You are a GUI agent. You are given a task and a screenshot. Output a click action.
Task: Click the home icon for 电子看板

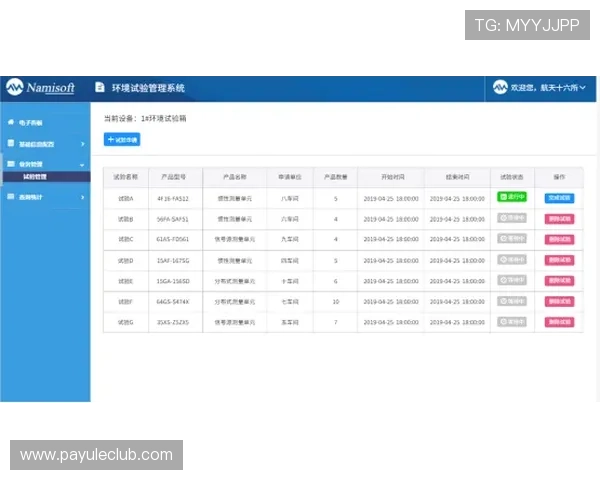(x=10, y=123)
